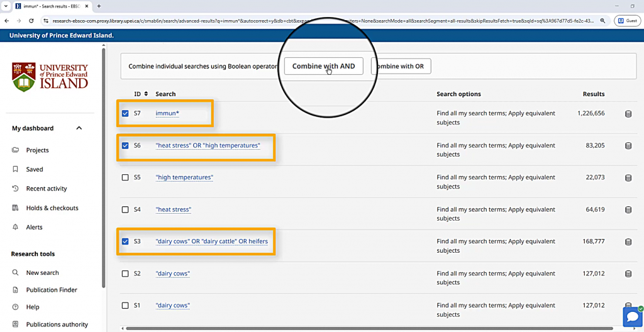Click the Combine with AND button

coord(323,66)
